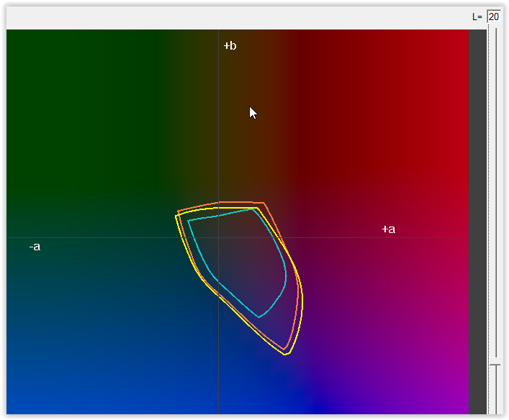Click the origin where the axes cross
Screen dimensions: 509x420
click(218, 237)
